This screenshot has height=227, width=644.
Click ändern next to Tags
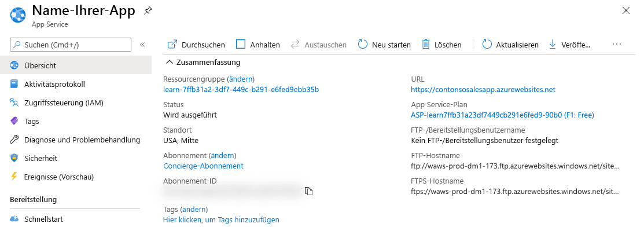pyautogui.click(x=194, y=209)
